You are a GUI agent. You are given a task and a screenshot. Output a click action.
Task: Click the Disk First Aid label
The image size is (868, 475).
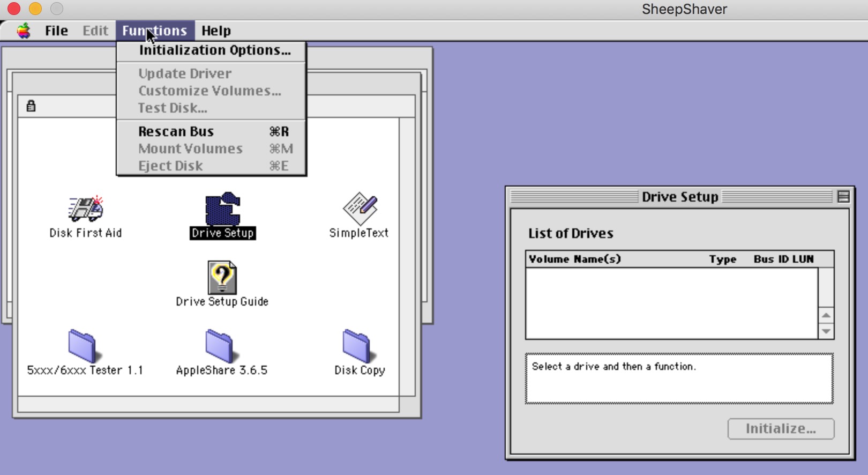[x=86, y=233]
